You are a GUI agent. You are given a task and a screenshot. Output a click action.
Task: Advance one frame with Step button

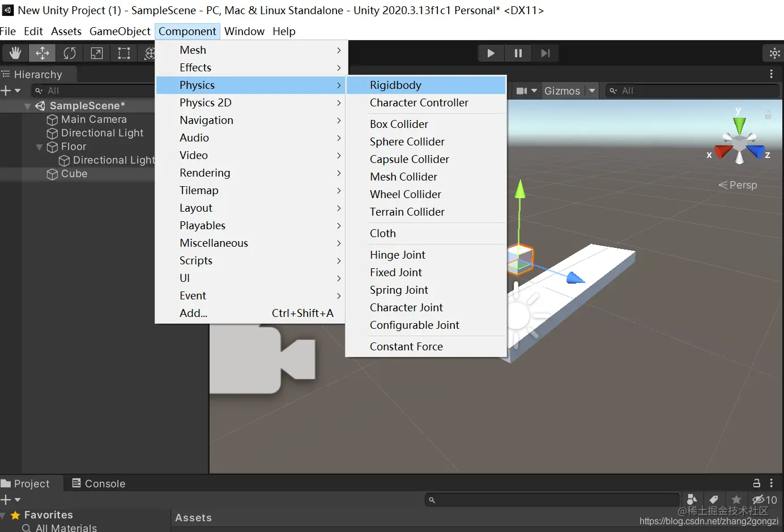point(545,53)
